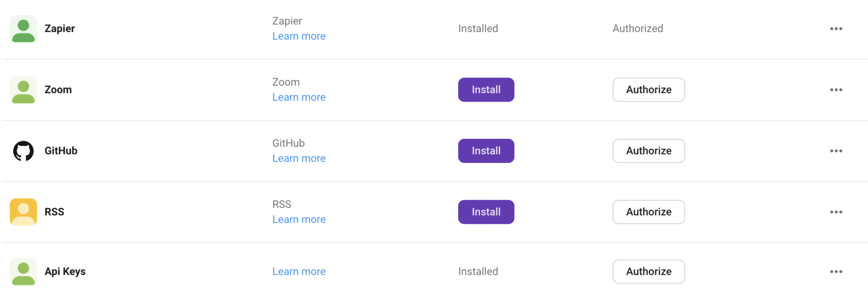Screen dimensions: 868x298
Task: Install the RSS integration
Action: [486, 212]
